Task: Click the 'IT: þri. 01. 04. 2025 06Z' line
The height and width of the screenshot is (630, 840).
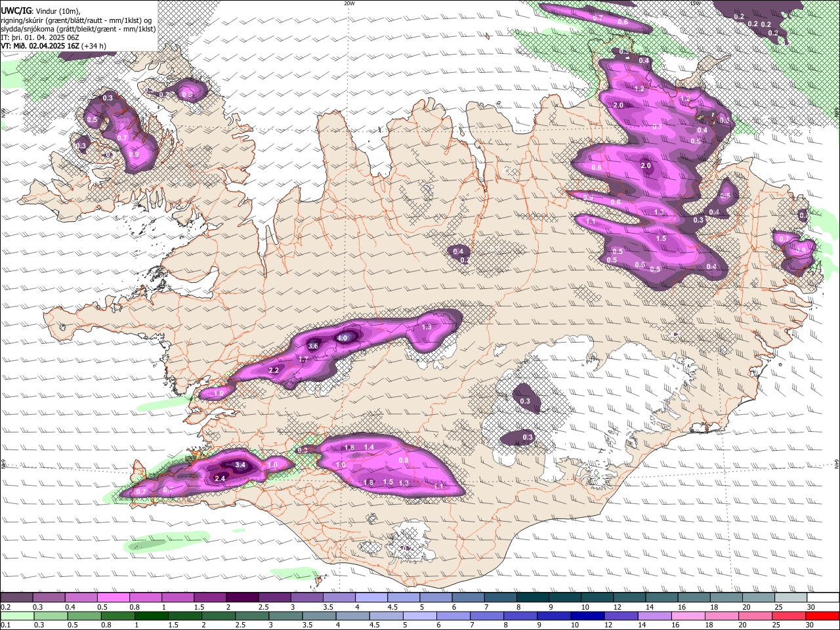Action: pyautogui.click(x=39, y=37)
